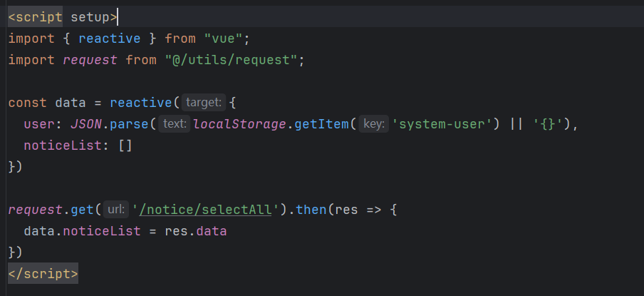Click the 'system-user' string literal

(x=442, y=124)
